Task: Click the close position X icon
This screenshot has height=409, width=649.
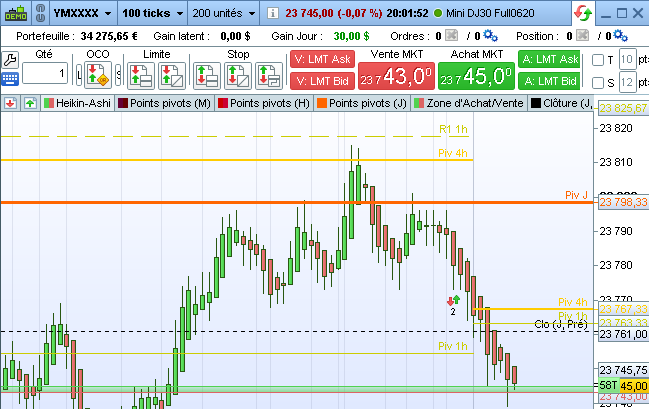Action: [x=582, y=36]
